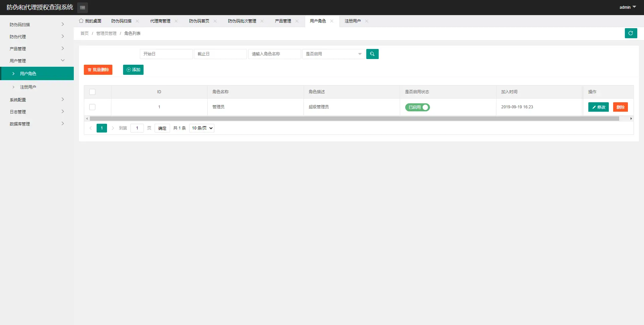The image size is (644, 325).
Task: Close the 防伪码扫描 tab
Action: point(137,21)
